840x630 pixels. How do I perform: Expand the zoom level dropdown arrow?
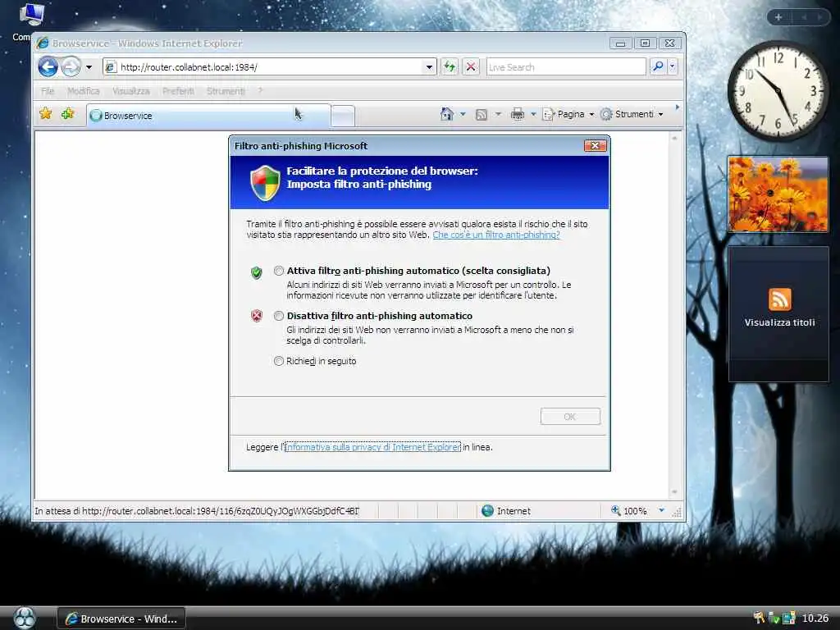(662, 510)
